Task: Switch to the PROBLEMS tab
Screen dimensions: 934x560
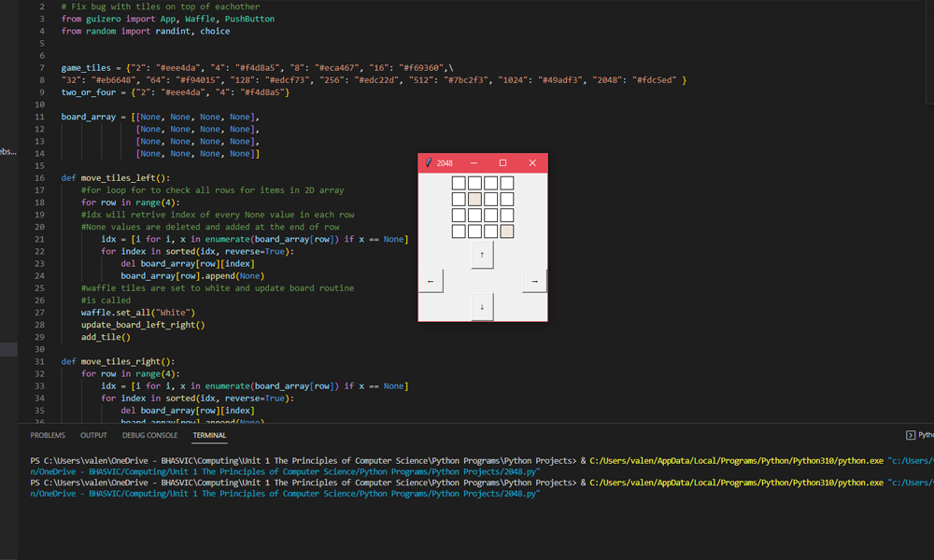Action: [x=48, y=435]
